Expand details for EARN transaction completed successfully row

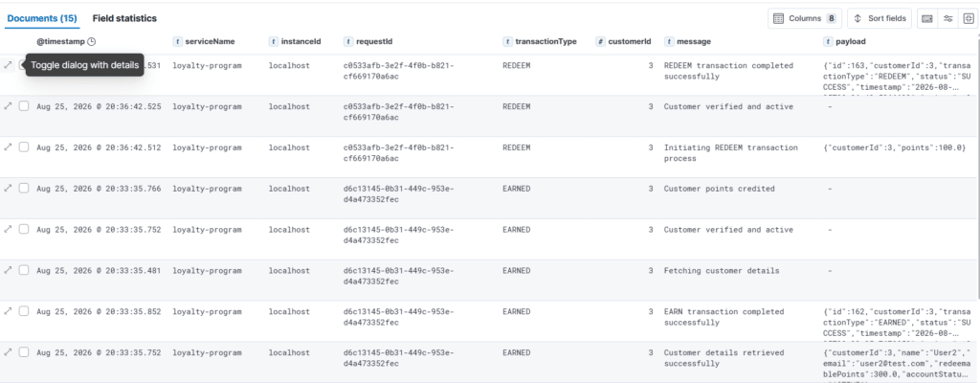pos(8,311)
